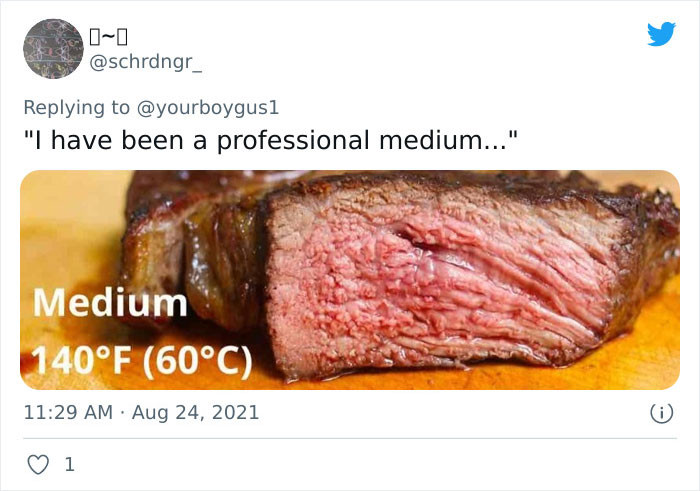Click the seared fat edge of the steak
This screenshot has height=491, width=700.
click(x=221, y=268)
